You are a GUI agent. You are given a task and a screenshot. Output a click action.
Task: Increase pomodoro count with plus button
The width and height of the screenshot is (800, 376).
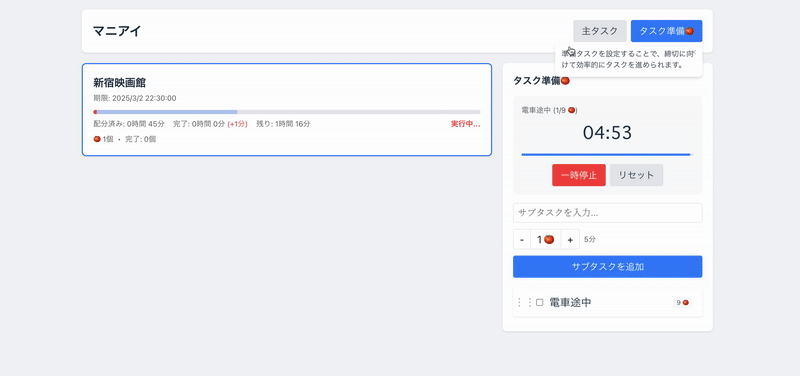[570, 239]
